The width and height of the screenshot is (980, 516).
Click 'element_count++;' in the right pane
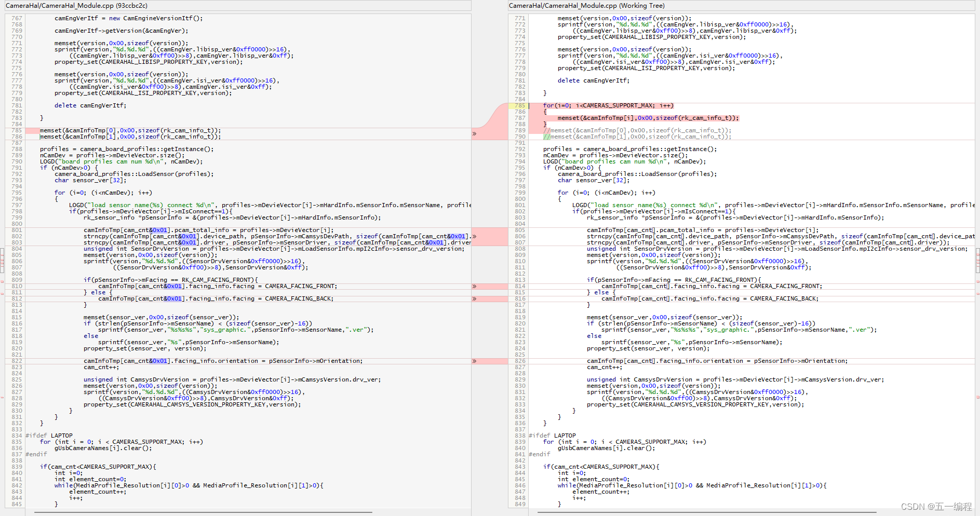pos(601,492)
